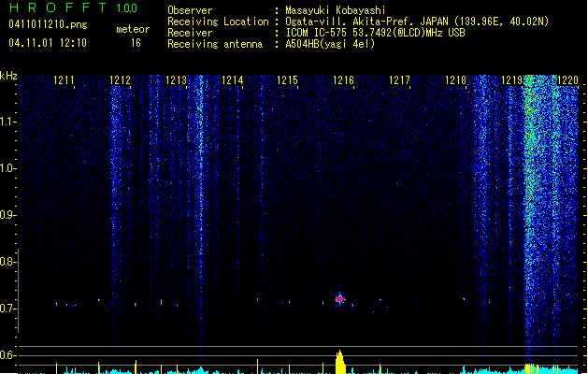Click the 1217 time marker
Viewport: 588px width, 374px height.
point(399,80)
